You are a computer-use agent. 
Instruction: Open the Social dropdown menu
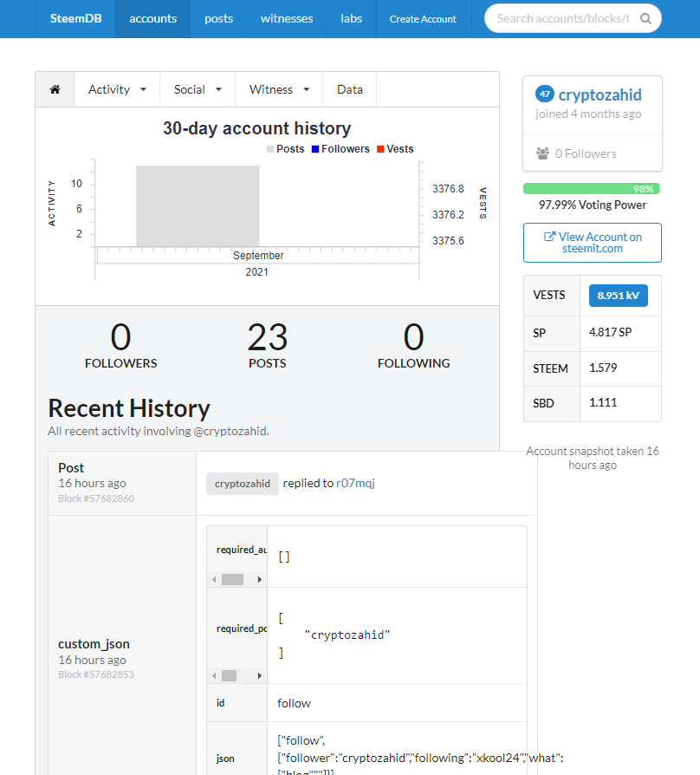[x=198, y=89]
